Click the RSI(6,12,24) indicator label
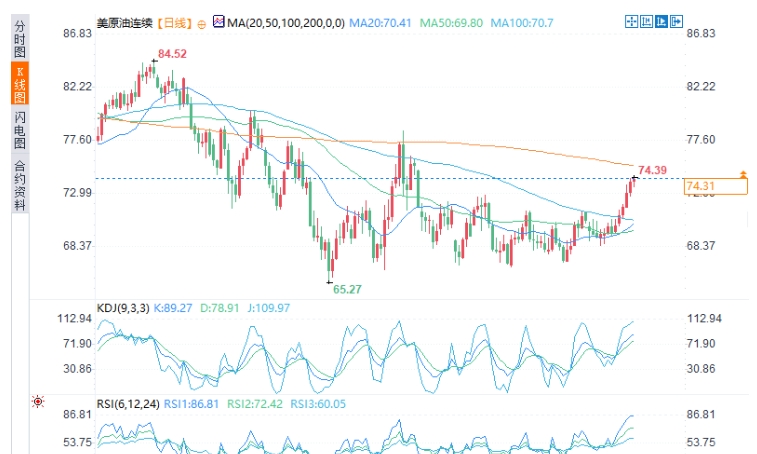757x454 pixels. tap(128, 404)
